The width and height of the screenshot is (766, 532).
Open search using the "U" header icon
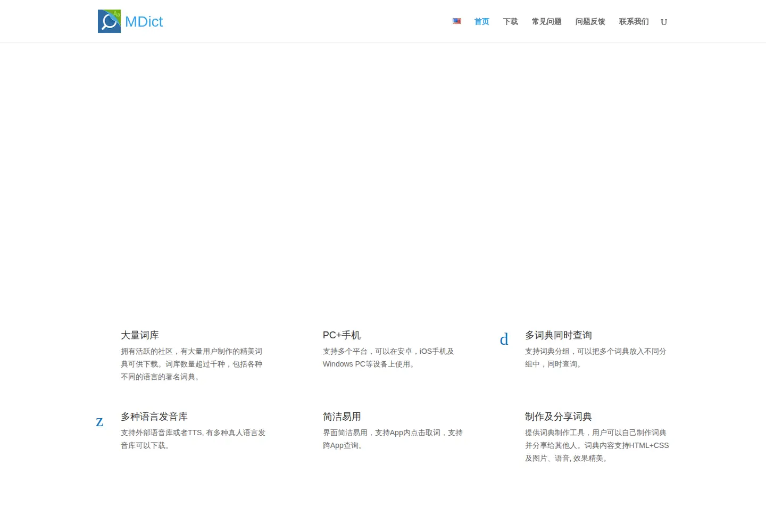(664, 22)
